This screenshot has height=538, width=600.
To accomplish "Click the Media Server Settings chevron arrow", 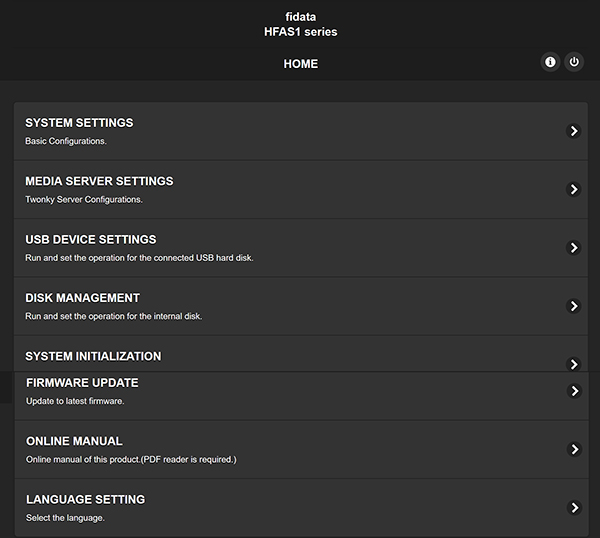I will click(574, 189).
